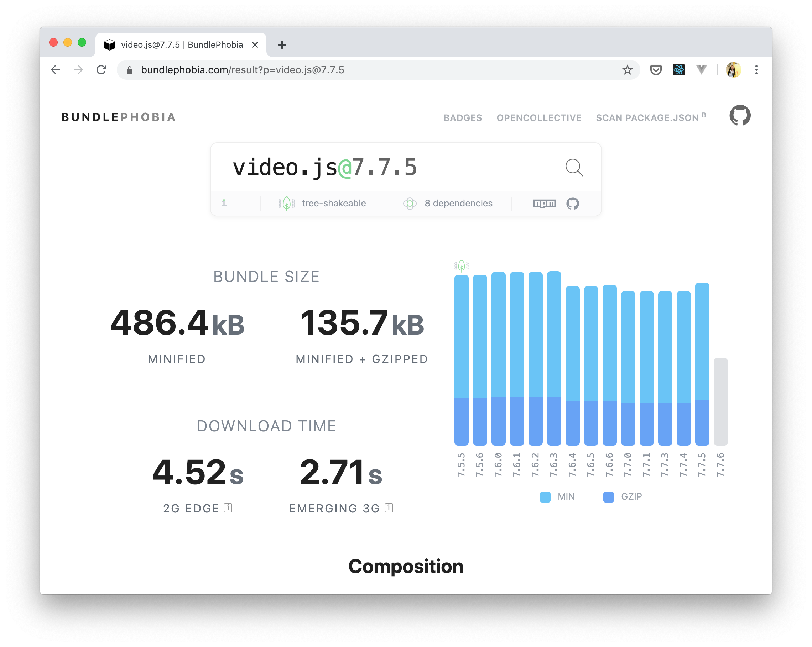Select the 7.6.5 version bar
This screenshot has height=647, width=812.
[591, 365]
